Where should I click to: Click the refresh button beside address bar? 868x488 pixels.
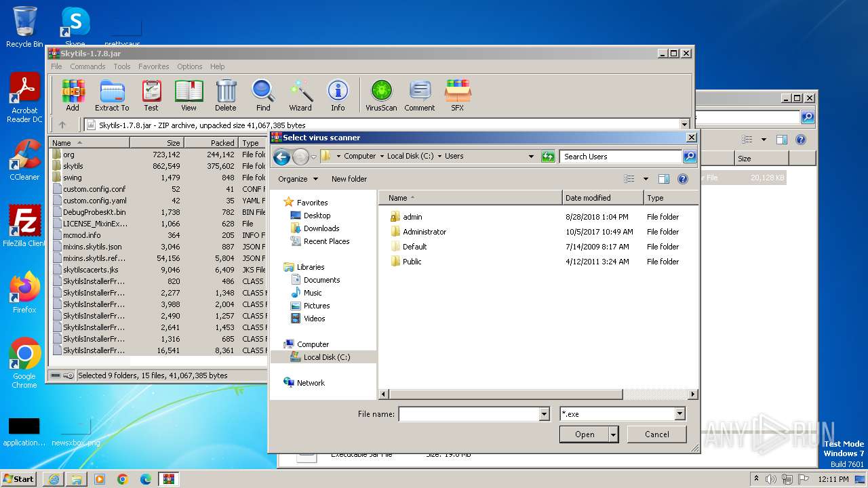point(548,157)
